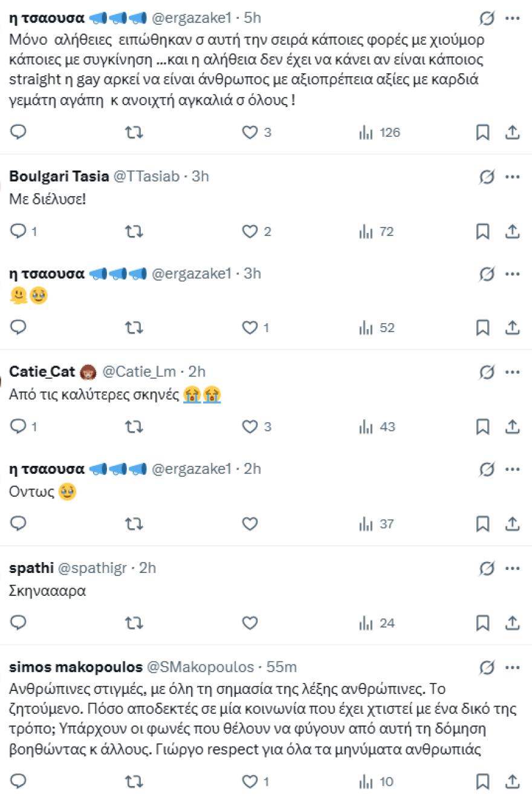Like the spathi 'Σκηνααρα' tweet
Image resolution: width=532 pixels, height=795 pixels.
250,623
